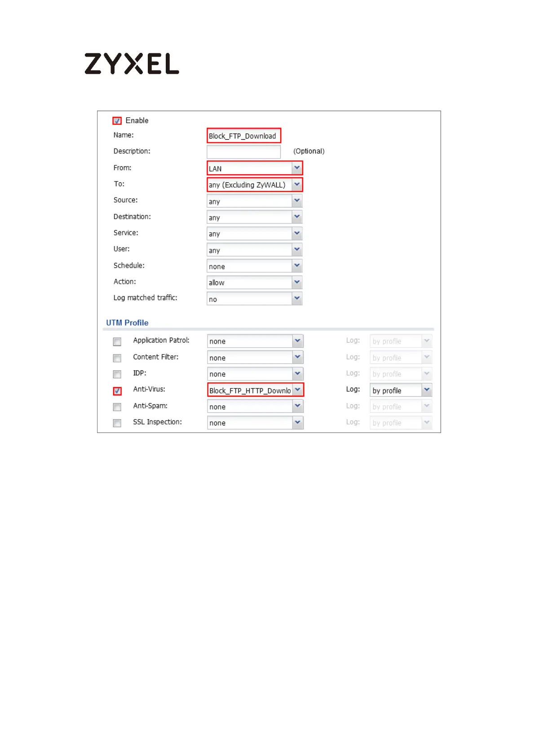
Task: Expand the Schedule dropdown set to none
Action: tap(255, 266)
